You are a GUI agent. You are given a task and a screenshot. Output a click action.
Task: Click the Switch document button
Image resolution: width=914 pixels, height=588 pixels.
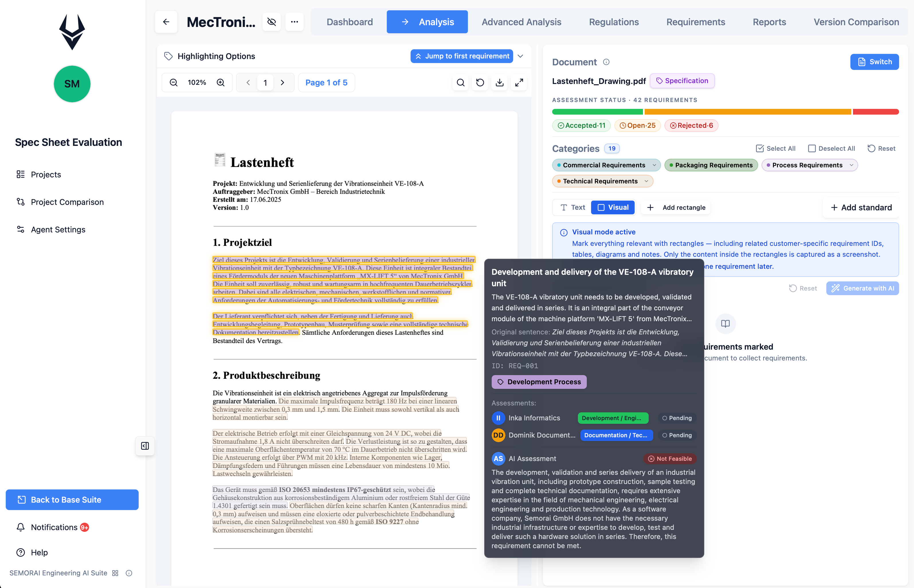click(874, 62)
